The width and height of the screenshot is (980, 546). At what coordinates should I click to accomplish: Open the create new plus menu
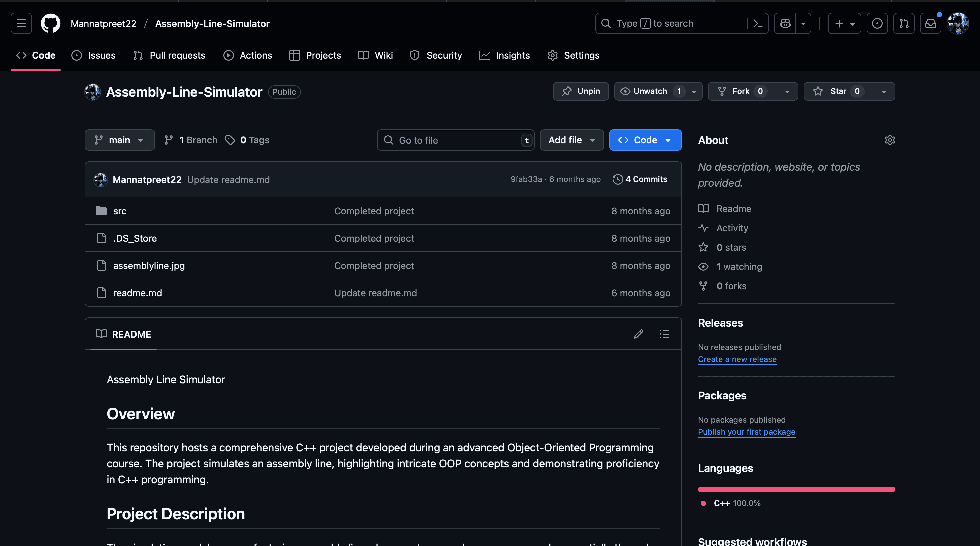pos(844,24)
